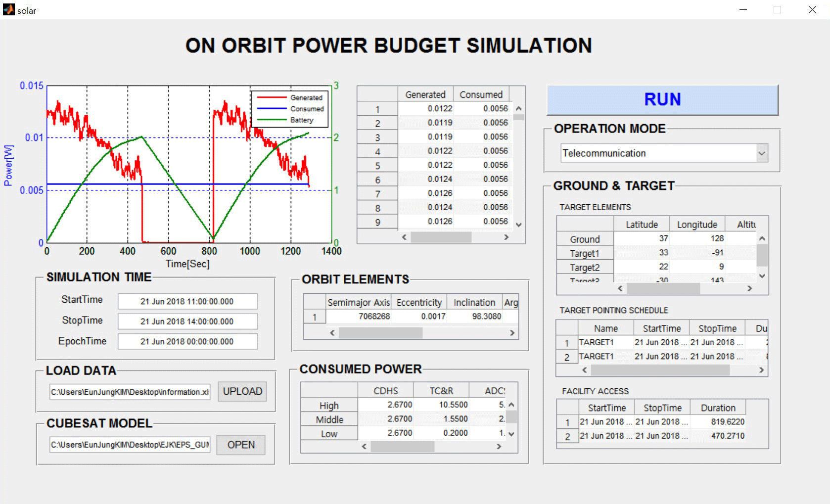Image resolution: width=830 pixels, height=504 pixels.
Task: Click right arrow of Target Elements horizontal scrollbar
Action: 750,288
